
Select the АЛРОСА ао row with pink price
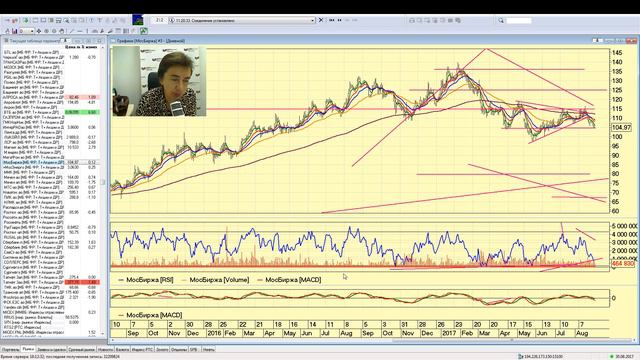click(50, 97)
